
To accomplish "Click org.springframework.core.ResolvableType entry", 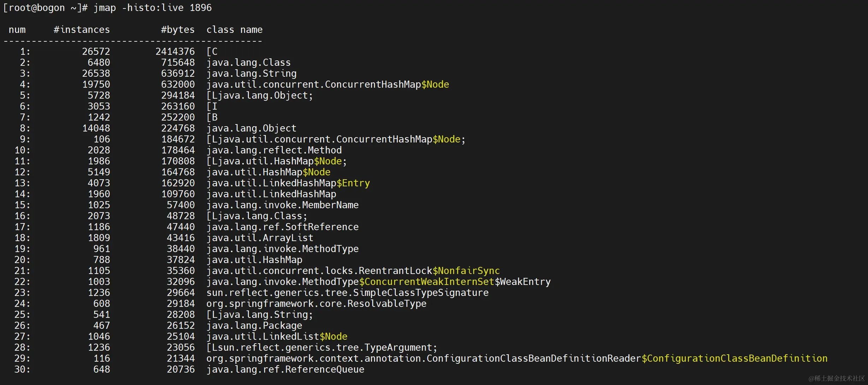I will pyautogui.click(x=316, y=304).
